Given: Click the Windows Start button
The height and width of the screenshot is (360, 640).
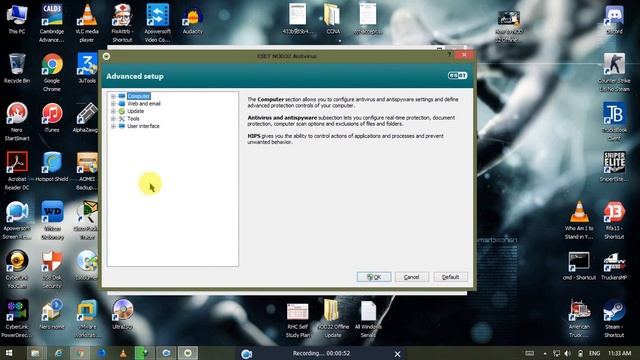Looking at the screenshot, I should 9,353.
